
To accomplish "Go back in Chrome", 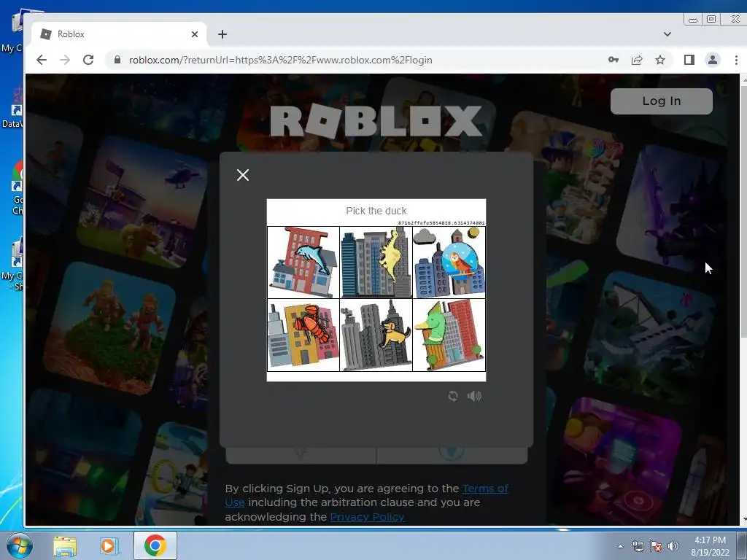I will coord(42,60).
